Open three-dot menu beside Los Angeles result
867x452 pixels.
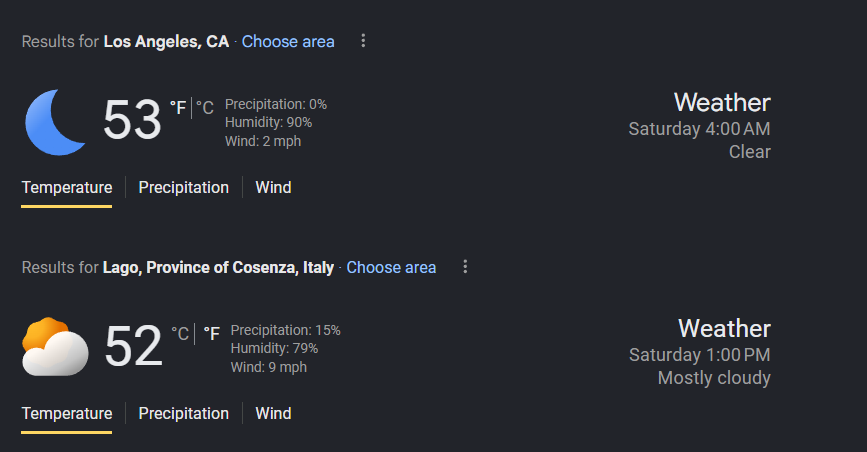(363, 41)
